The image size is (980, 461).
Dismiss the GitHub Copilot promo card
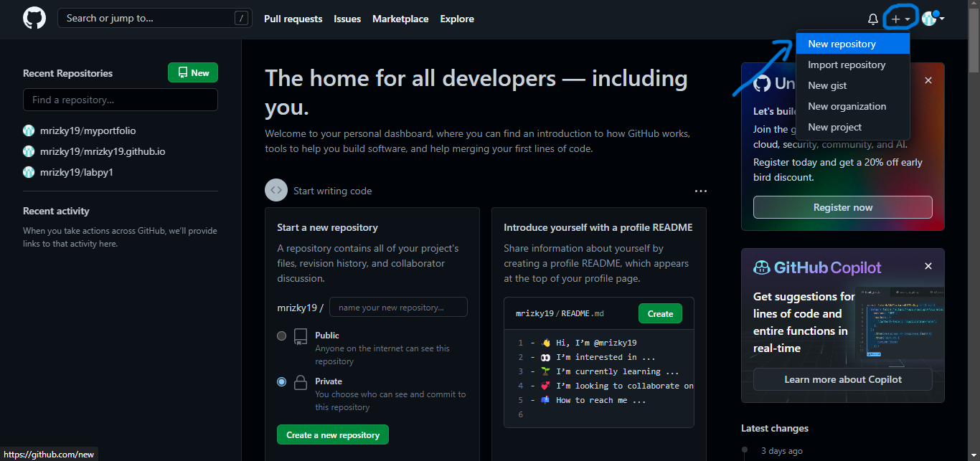[x=928, y=266]
